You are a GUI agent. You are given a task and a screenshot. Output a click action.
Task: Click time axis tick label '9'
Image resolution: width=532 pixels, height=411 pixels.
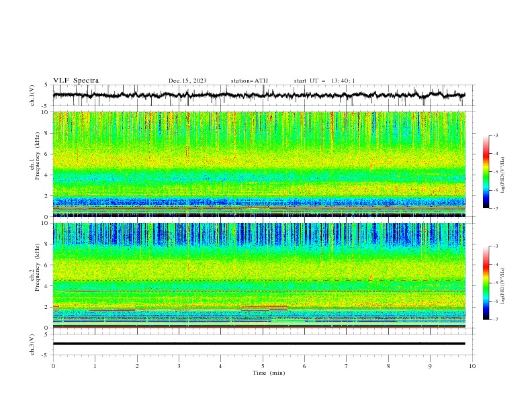coord(430,366)
